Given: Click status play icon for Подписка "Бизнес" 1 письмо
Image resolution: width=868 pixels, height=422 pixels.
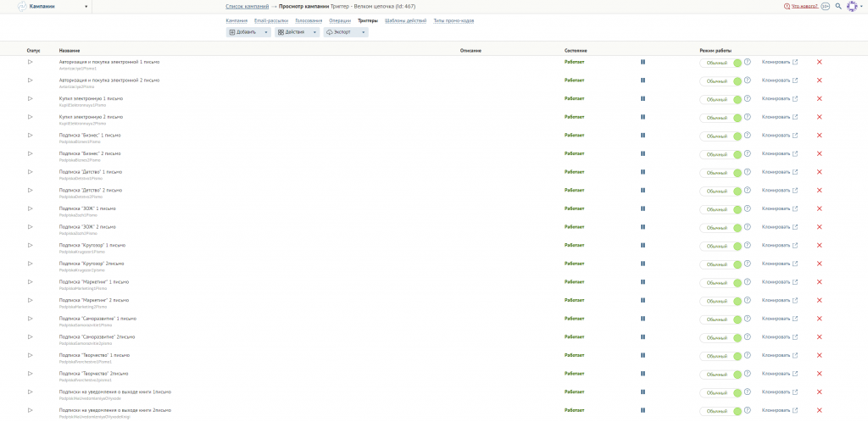Looking at the screenshot, I should click(30, 135).
